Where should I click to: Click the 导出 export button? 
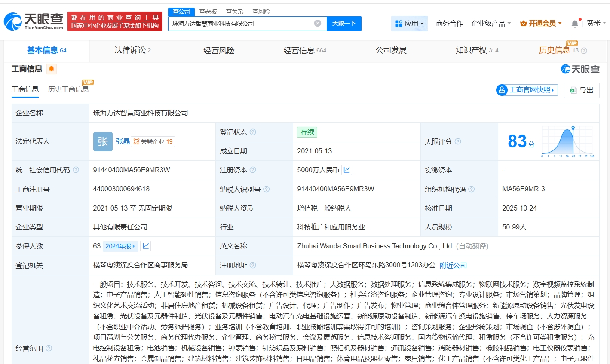coord(582,90)
